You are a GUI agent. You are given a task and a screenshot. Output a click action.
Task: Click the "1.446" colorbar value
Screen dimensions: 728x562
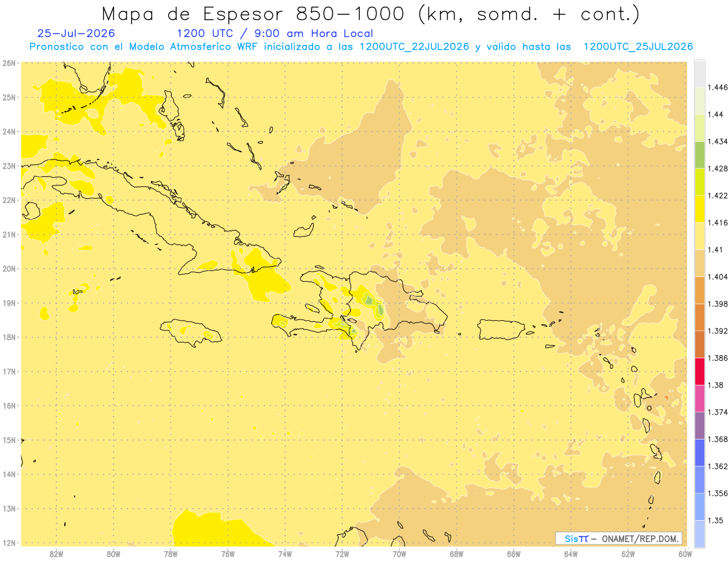point(717,87)
